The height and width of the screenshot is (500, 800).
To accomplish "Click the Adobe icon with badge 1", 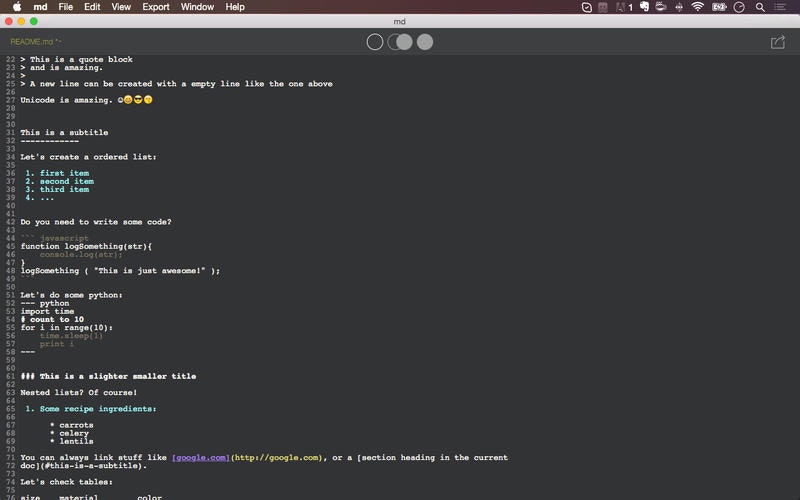I will coord(624,7).
